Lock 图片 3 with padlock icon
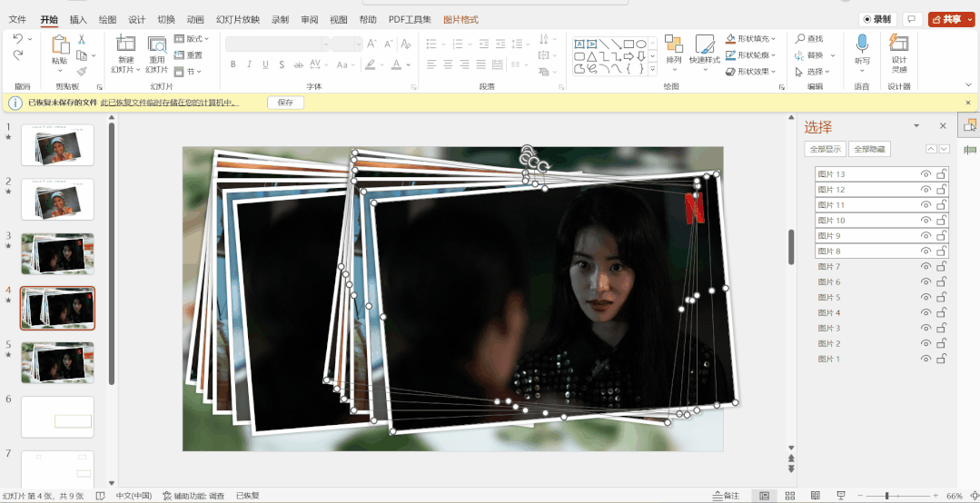The height and width of the screenshot is (503, 980). coord(941,328)
